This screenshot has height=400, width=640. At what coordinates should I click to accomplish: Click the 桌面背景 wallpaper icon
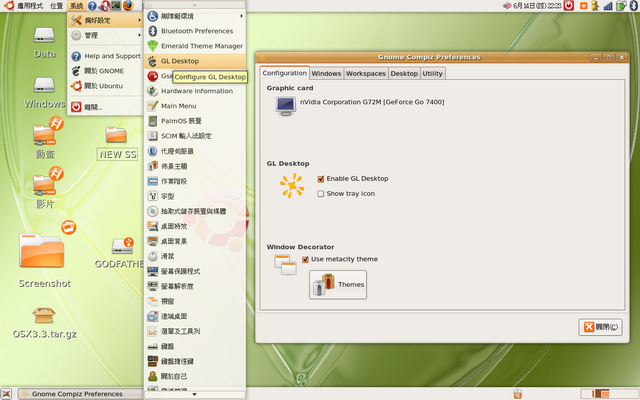pos(153,241)
